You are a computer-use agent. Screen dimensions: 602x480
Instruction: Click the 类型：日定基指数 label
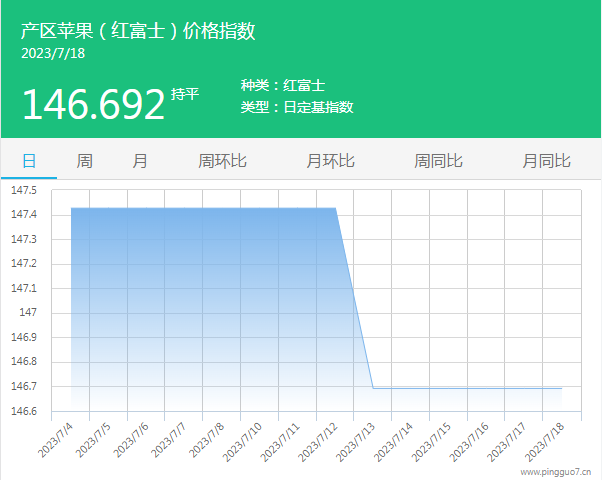pyautogui.click(x=297, y=107)
